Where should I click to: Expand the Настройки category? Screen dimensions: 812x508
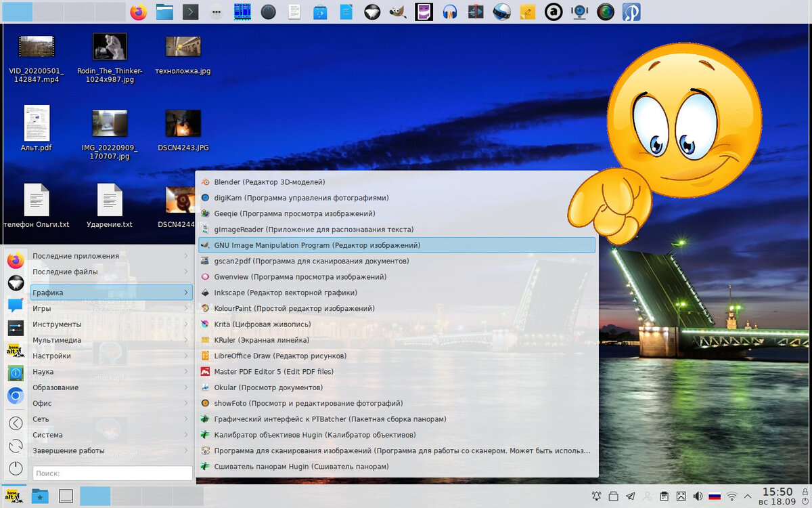pos(112,356)
